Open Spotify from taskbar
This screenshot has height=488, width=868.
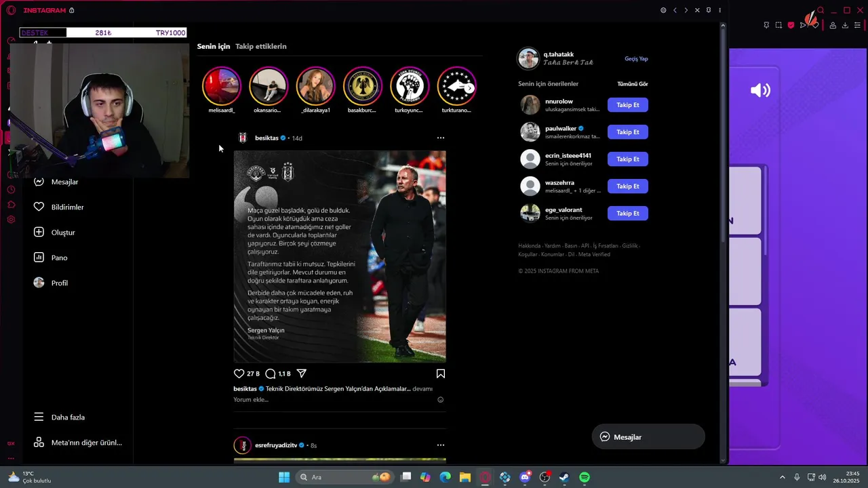[x=585, y=477]
